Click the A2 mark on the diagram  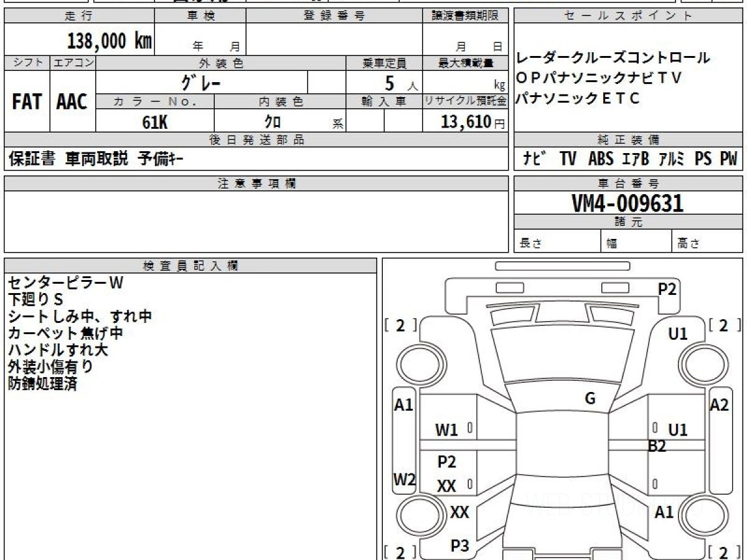(x=720, y=405)
